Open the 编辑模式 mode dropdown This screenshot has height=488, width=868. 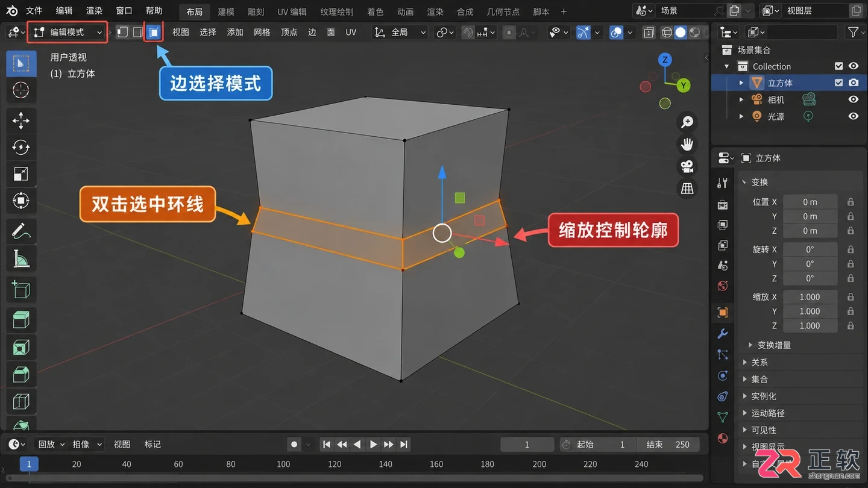point(68,33)
